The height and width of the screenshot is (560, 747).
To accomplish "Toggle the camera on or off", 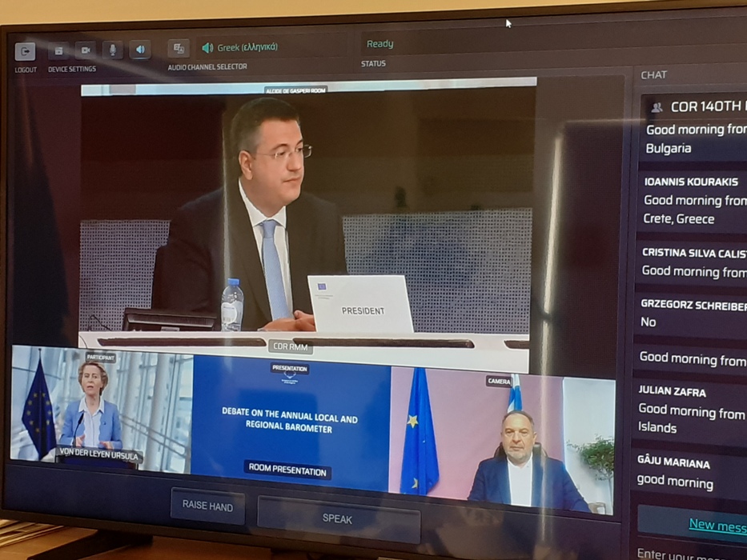I will pyautogui.click(x=85, y=50).
